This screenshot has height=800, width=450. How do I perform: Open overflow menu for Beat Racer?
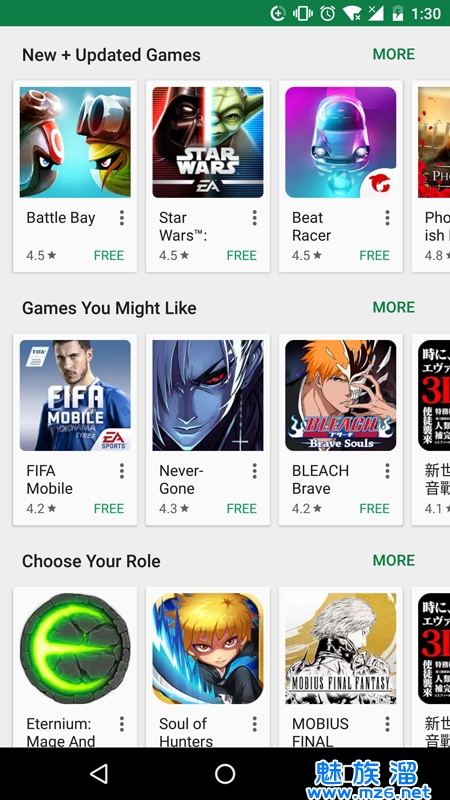pyautogui.click(x=387, y=218)
